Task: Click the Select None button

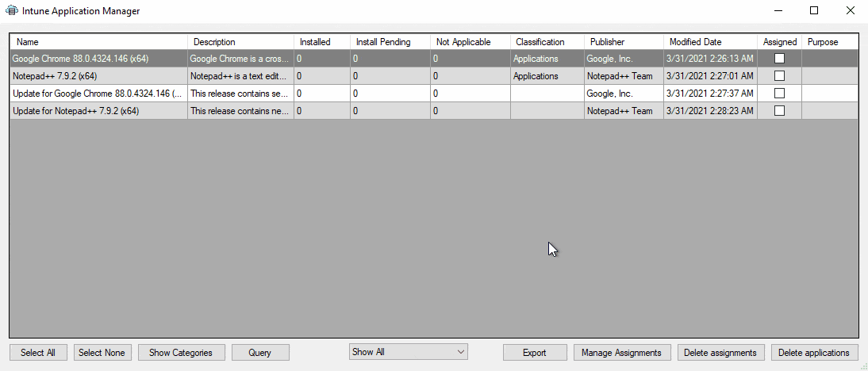Action: (x=102, y=353)
